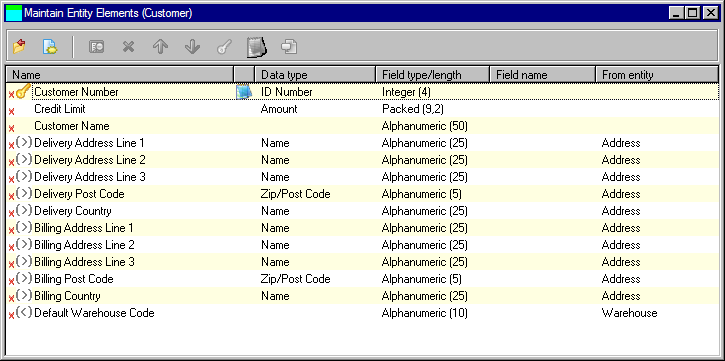The height and width of the screenshot is (361, 725).
Task: Click Name data type in Delivery Country row
Action: (275, 211)
